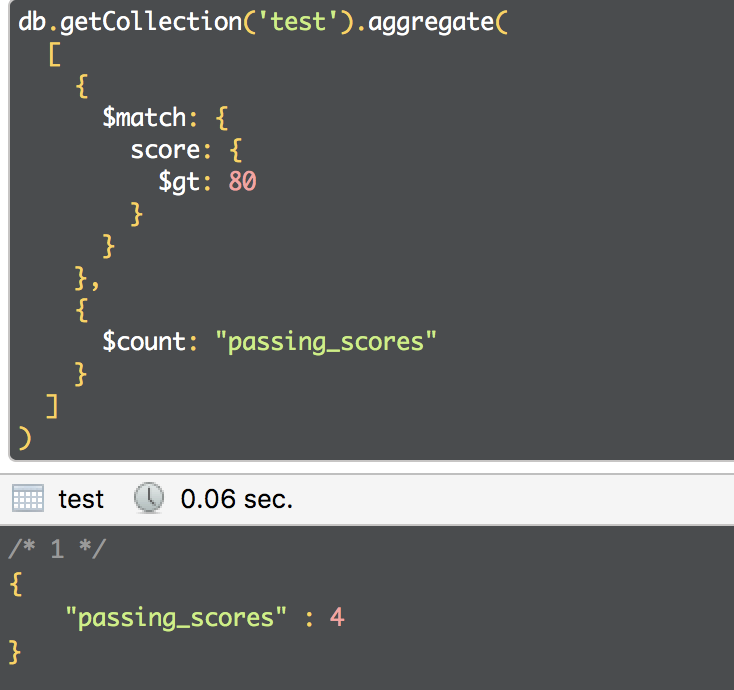
Task: Click the opening square bracket of the pipeline
Action: (x=53, y=55)
